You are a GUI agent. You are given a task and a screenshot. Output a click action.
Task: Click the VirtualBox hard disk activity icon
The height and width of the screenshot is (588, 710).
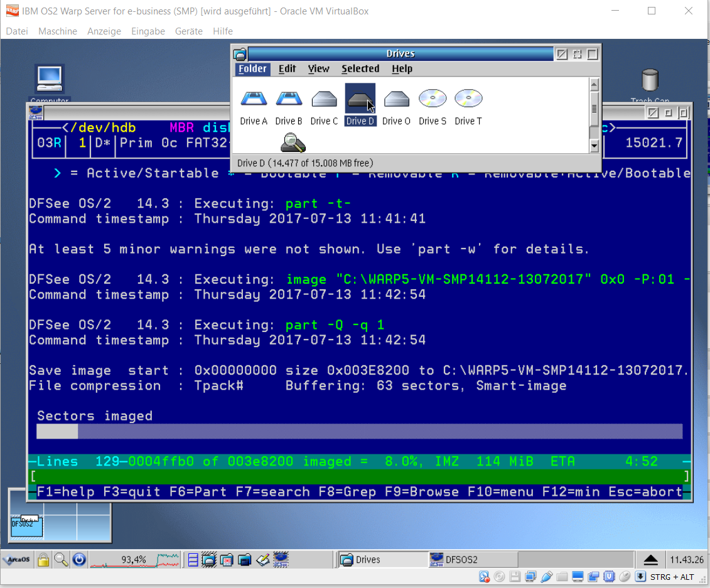(484, 577)
